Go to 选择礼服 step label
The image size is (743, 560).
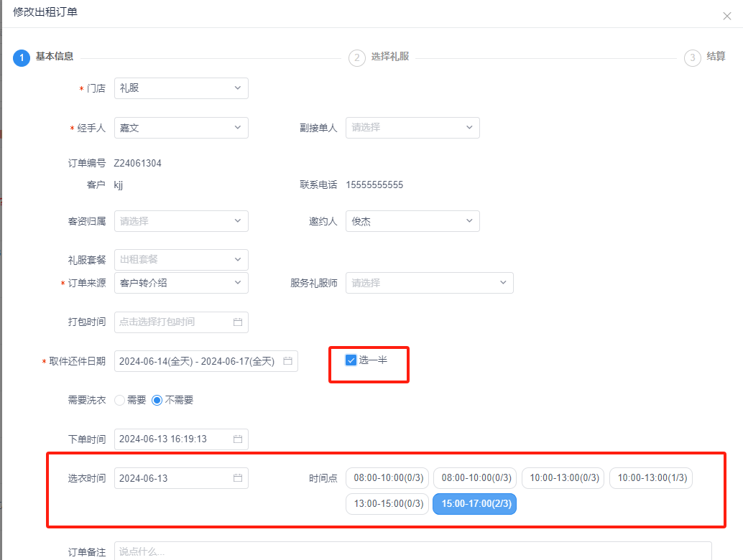390,56
